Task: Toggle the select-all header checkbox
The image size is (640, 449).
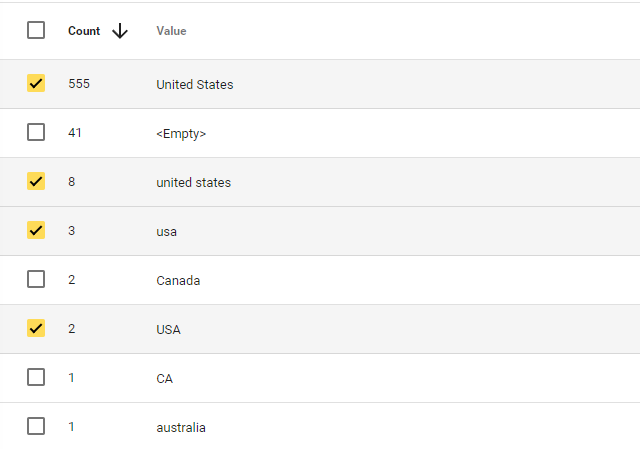Action: click(x=36, y=30)
